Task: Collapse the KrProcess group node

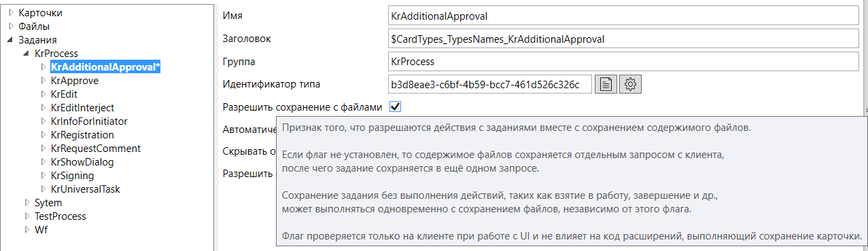Action: click(x=27, y=54)
